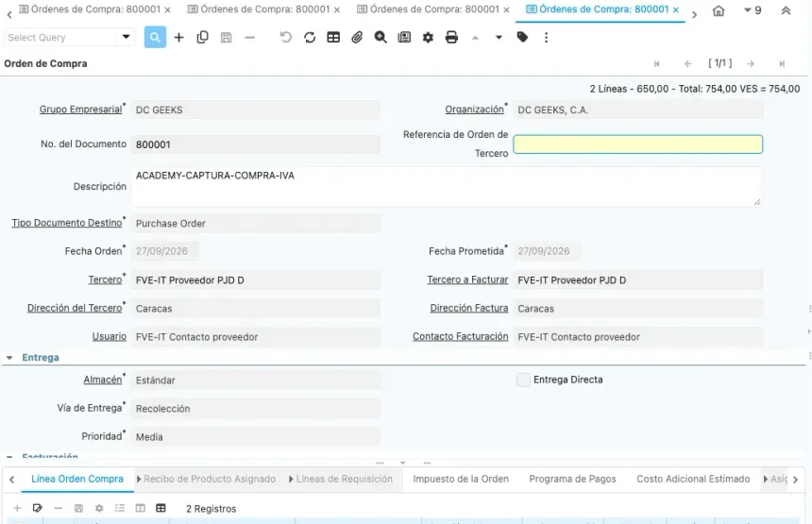The height and width of the screenshot is (524, 812).
Task: Click the Save floppy icon in main toolbar
Action: coord(227,37)
